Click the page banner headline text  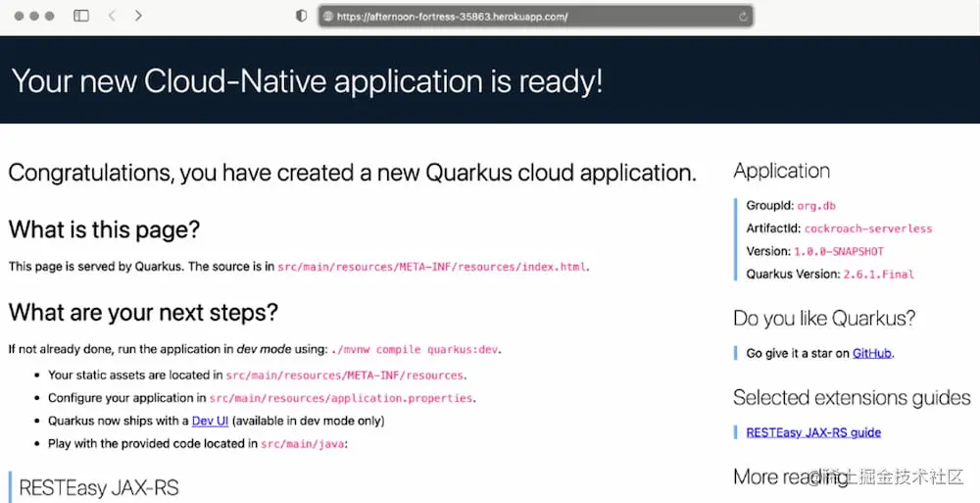(307, 81)
